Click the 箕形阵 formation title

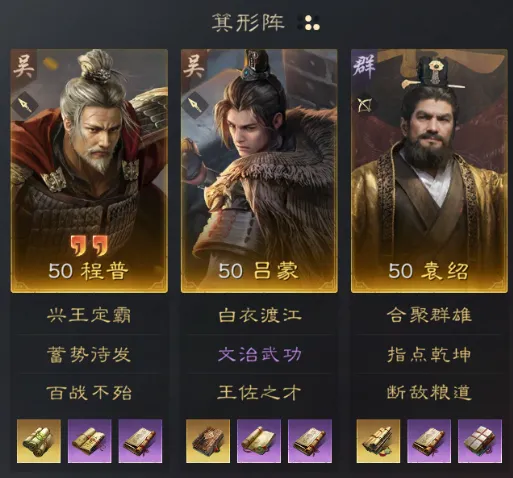coord(248,23)
